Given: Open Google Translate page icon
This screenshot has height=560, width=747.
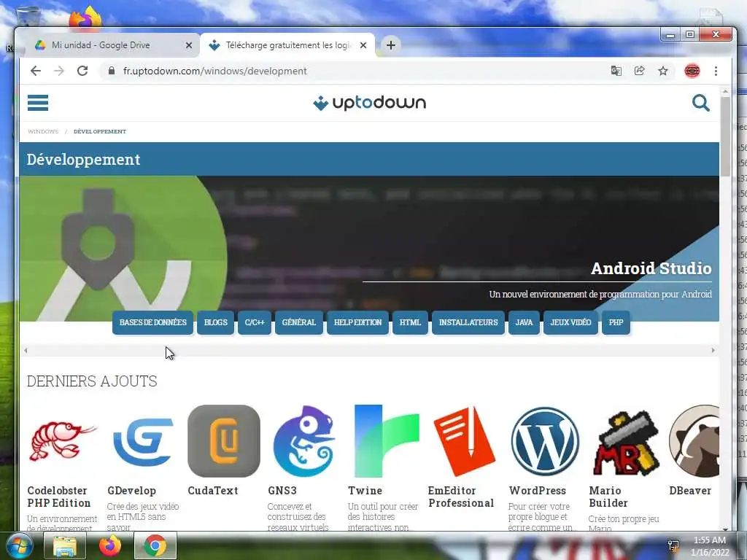Looking at the screenshot, I should pos(616,71).
